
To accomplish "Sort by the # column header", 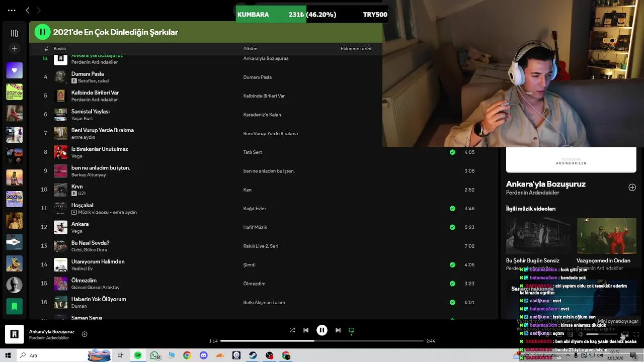I will [46, 49].
